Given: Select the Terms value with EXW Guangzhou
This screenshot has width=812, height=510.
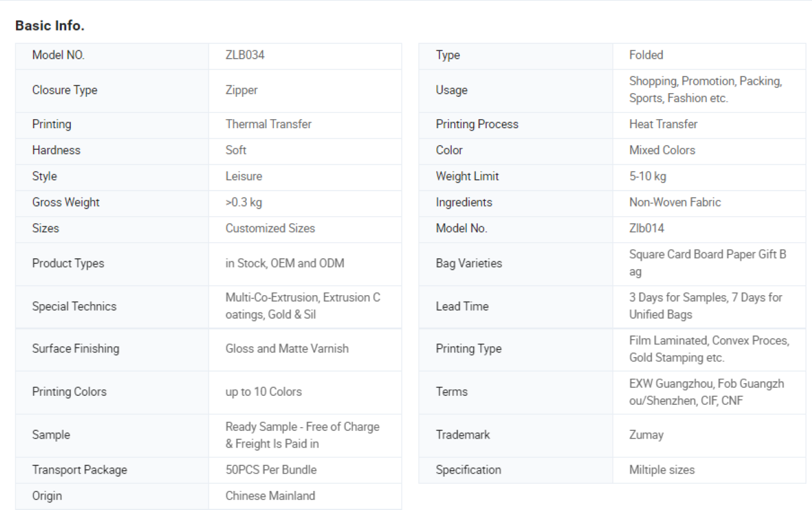Looking at the screenshot, I should tap(707, 392).
